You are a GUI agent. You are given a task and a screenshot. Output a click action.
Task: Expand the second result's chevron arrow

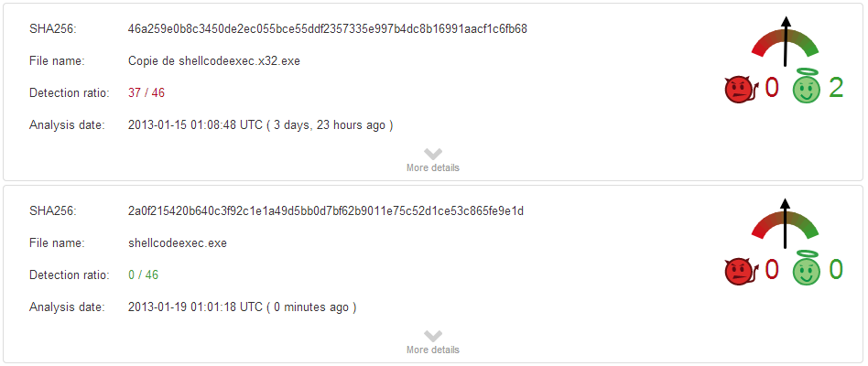(433, 336)
